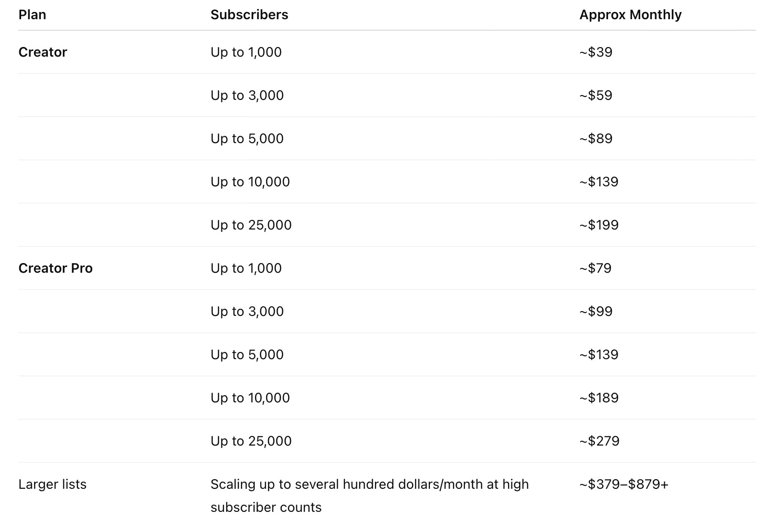Click Creator Pro's Up to 3,000 cell
The height and width of the screenshot is (532, 780).
coord(247,311)
